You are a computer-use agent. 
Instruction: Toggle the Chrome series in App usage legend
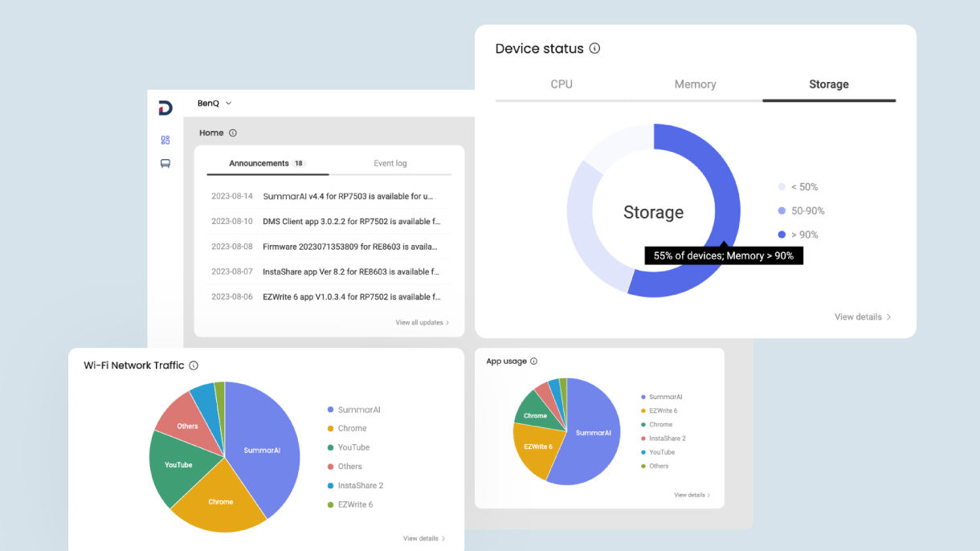tap(656, 424)
